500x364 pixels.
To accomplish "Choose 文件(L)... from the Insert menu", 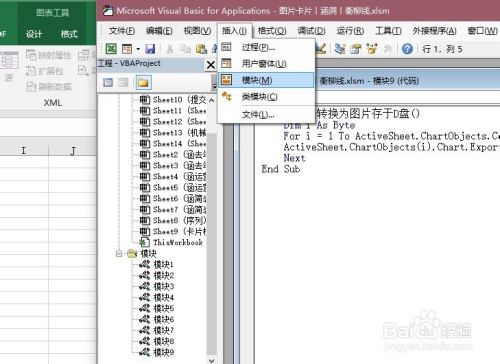I will pos(266,115).
